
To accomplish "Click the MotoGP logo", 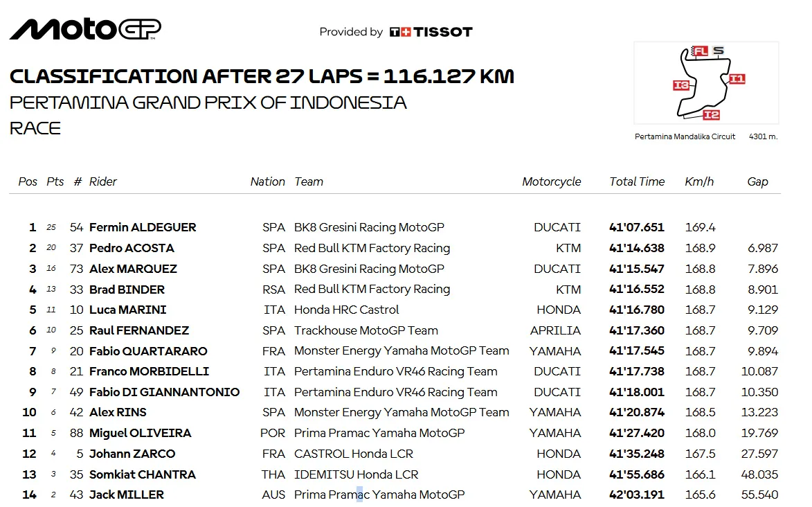I will pos(85,29).
